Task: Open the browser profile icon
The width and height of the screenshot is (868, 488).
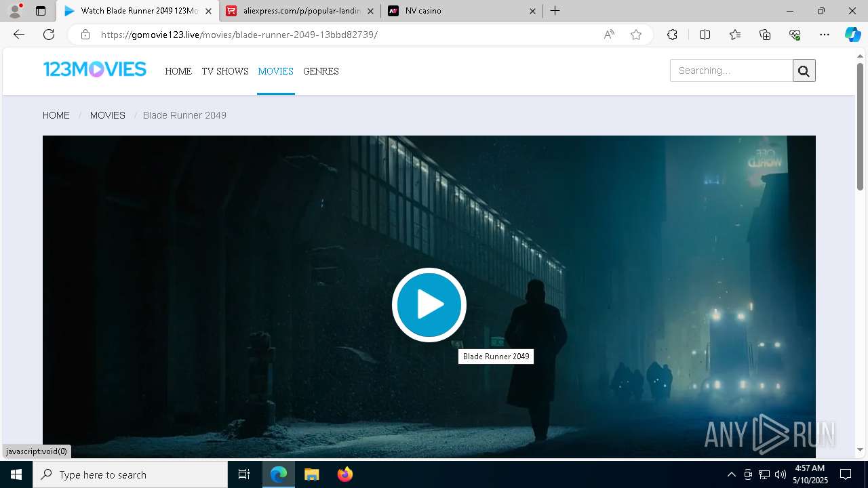Action: (15, 11)
